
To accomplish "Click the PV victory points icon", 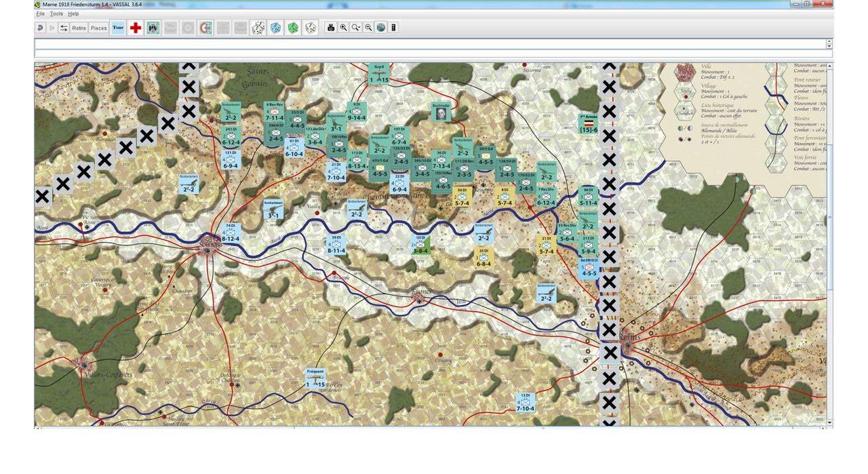I will (x=153, y=28).
